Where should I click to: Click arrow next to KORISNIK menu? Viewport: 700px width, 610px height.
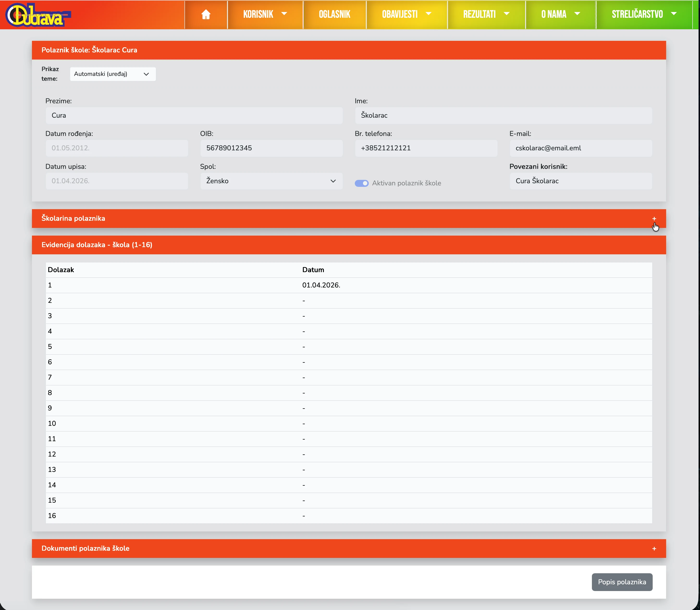pyautogui.click(x=284, y=14)
